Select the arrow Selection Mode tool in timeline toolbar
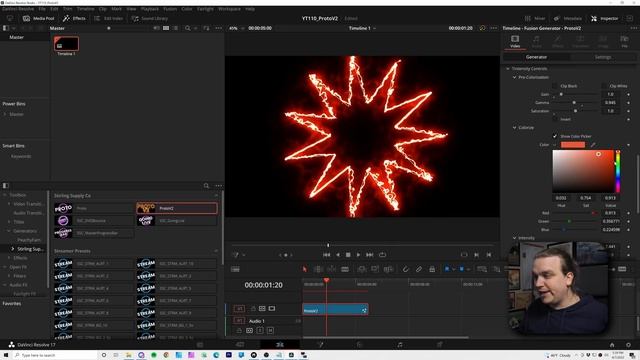 tap(304, 269)
